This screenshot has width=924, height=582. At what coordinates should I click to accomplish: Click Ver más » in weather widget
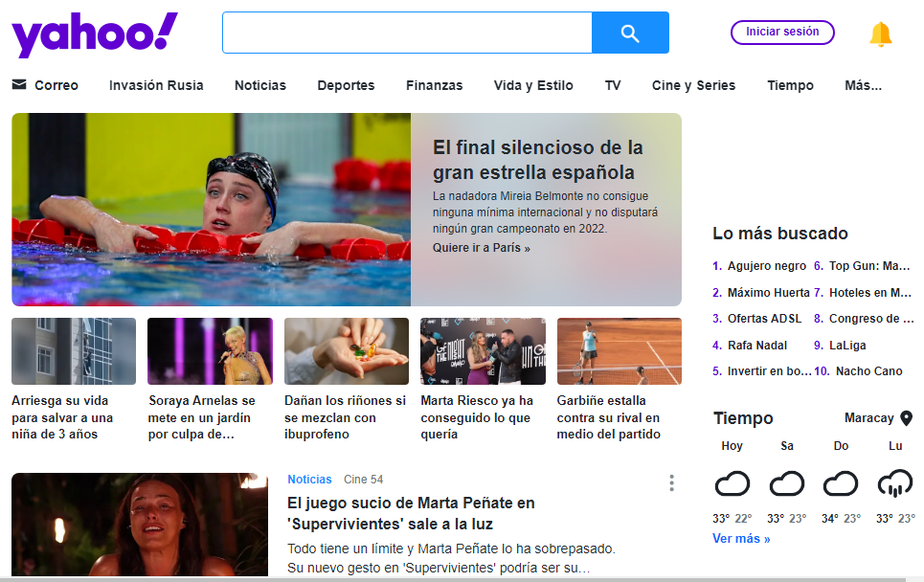(x=741, y=538)
